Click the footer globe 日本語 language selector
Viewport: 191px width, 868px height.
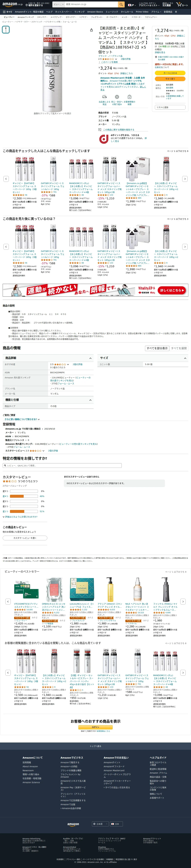(100, 824)
